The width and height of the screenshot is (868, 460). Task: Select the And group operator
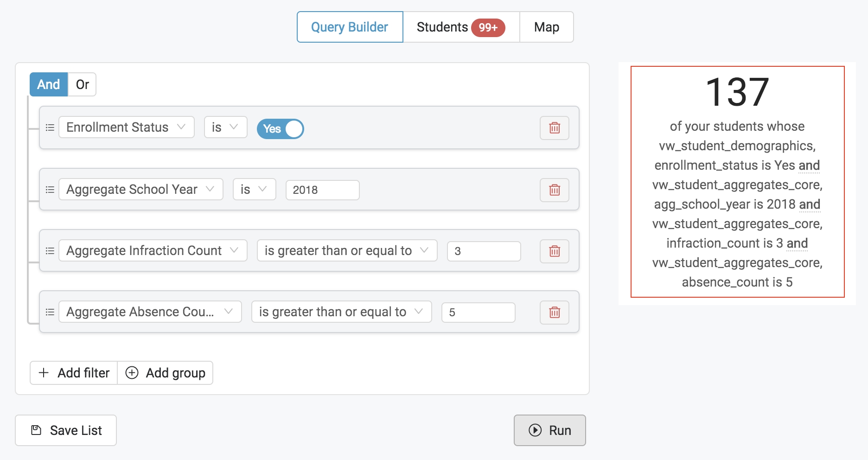tap(49, 84)
